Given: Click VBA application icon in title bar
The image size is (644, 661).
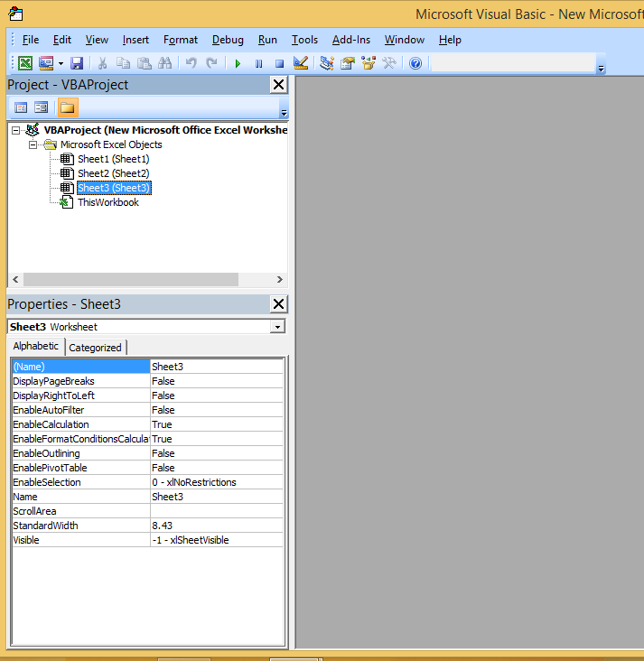Looking at the screenshot, I should click(x=15, y=14).
